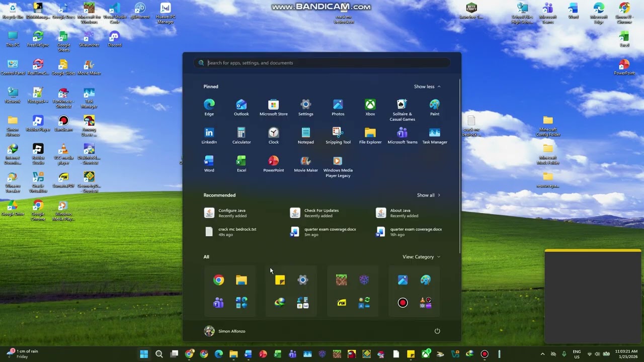Select Visual Studio Code desktop shortcut
The image size is (644, 362).
[114, 13]
